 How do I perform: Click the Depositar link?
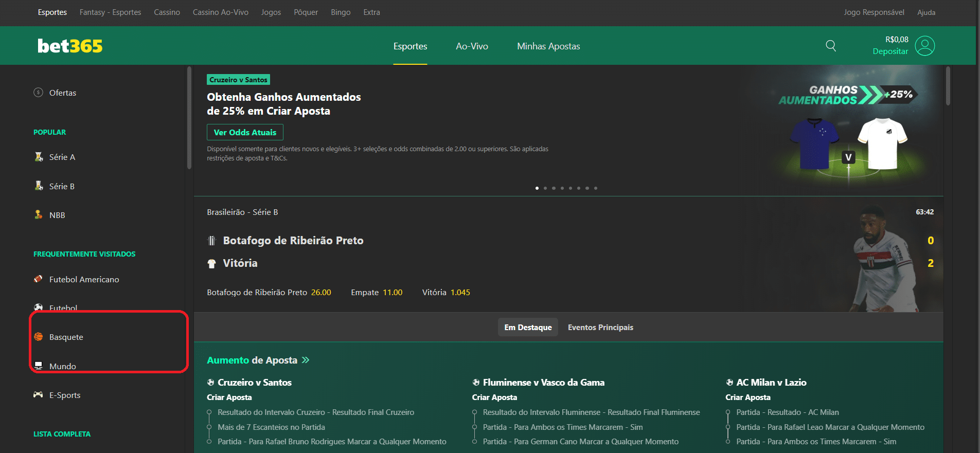pos(890,51)
